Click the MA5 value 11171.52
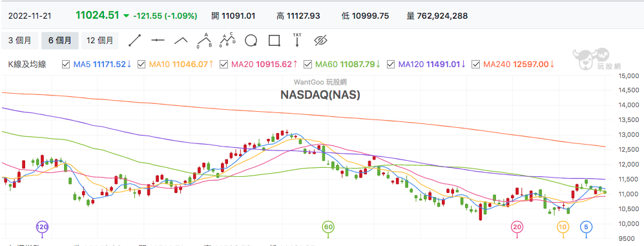 coord(109,64)
